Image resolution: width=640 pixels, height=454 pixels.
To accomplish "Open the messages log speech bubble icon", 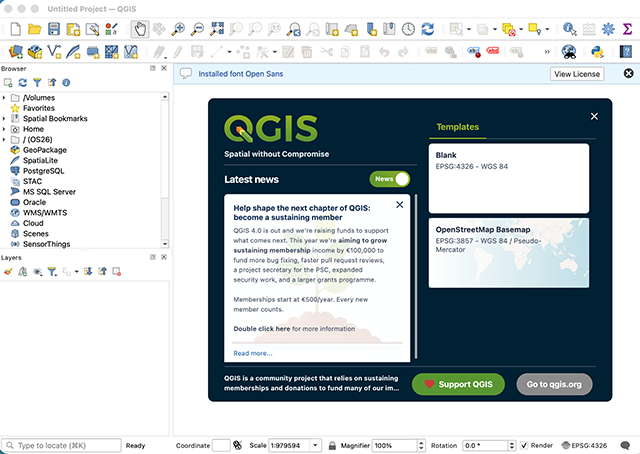I will click(625, 445).
